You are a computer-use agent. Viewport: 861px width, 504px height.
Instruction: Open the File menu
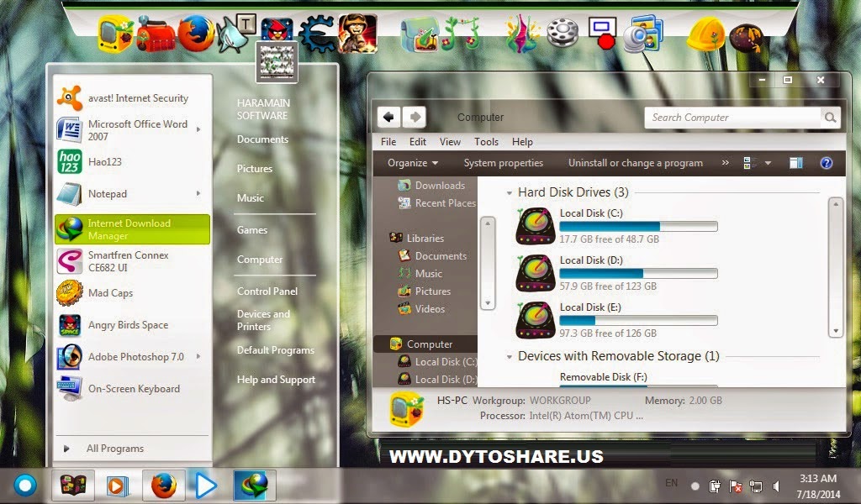pyautogui.click(x=388, y=141)
